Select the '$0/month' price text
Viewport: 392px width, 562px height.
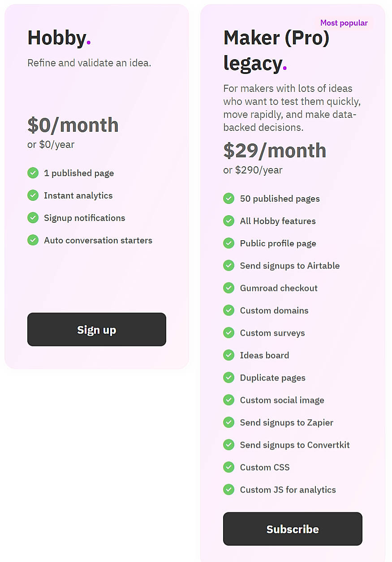click(73, 125)
